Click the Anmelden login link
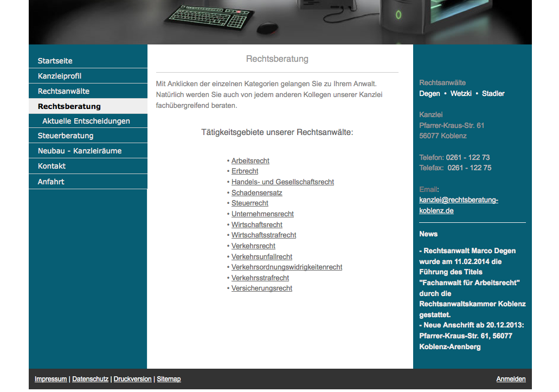This screenshot has height=392, width=559. point(511,379)
